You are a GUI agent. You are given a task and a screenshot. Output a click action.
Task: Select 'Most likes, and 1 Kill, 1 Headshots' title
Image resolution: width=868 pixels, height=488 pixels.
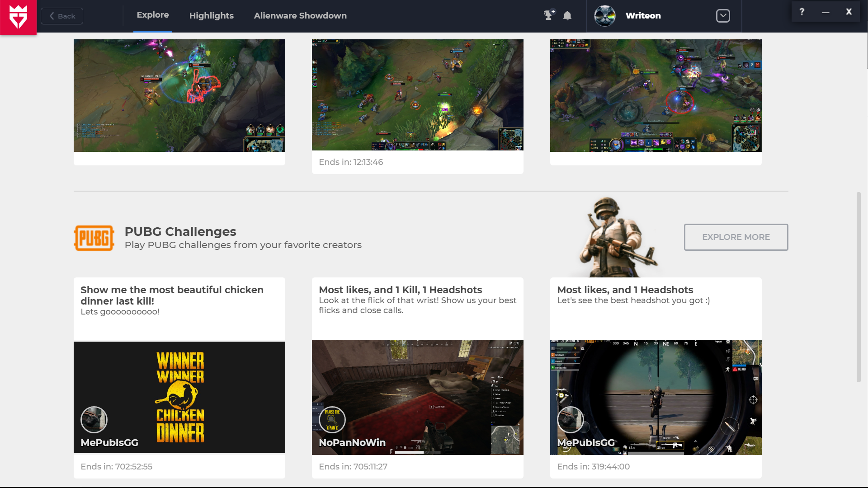(x=401, y=290)
